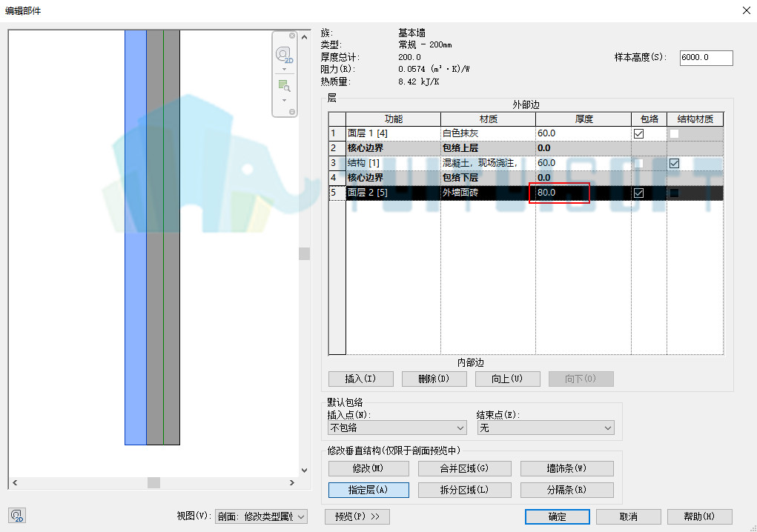The width and height of the screenshot is (757, 532).
Task: Toggle the 预览(P) >> panel button
Action: [x=357, y=516]
